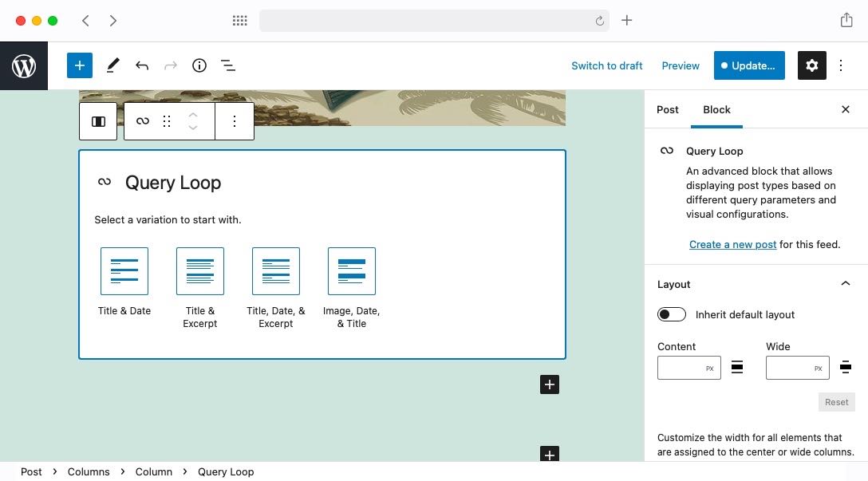
Task: Open editor options menu at top right
Action: click(841, 65)
